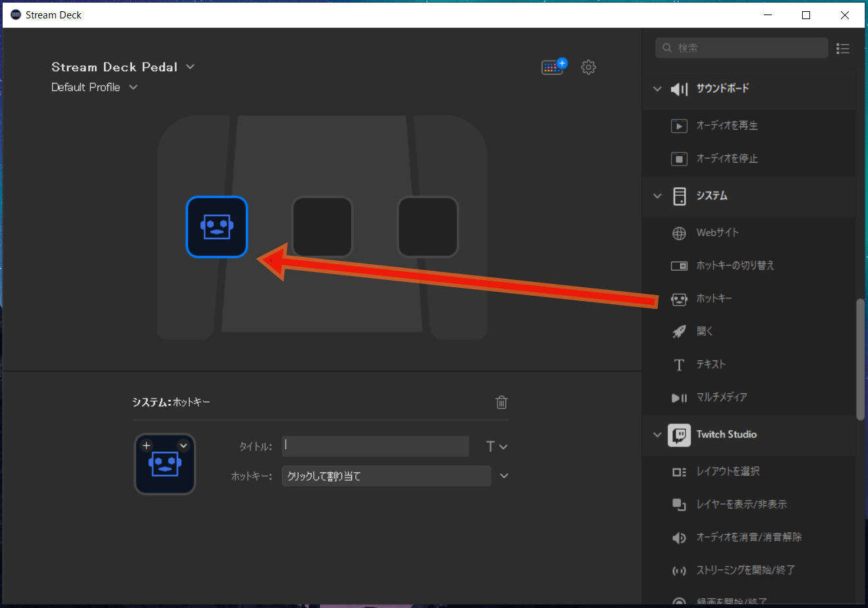868x608 pixels.
Task: Select the ホットキー robot action icon
Action: [679, 299]
